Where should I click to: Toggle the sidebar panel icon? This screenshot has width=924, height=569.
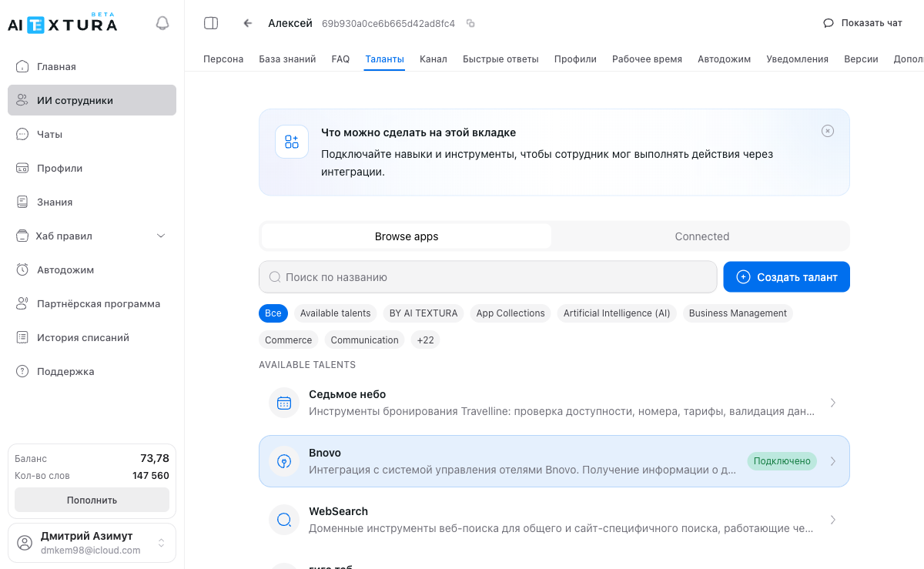coord(211,23)
